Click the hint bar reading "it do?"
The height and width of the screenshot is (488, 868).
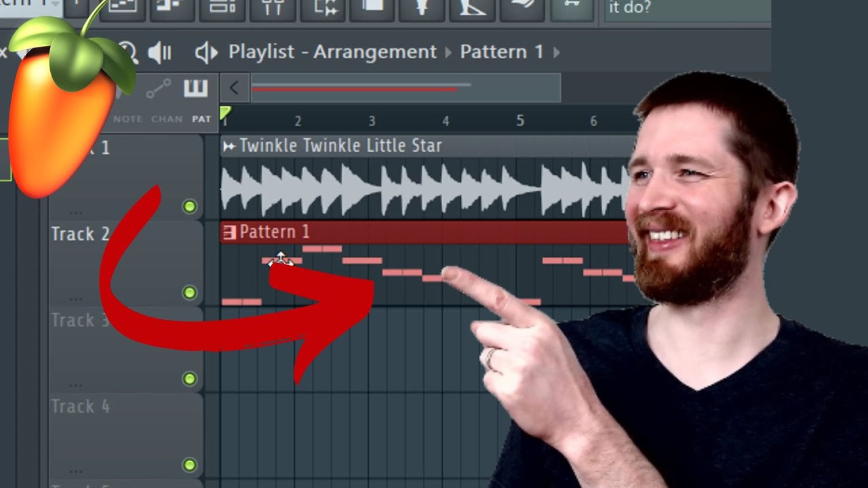[x=688, y=12]
